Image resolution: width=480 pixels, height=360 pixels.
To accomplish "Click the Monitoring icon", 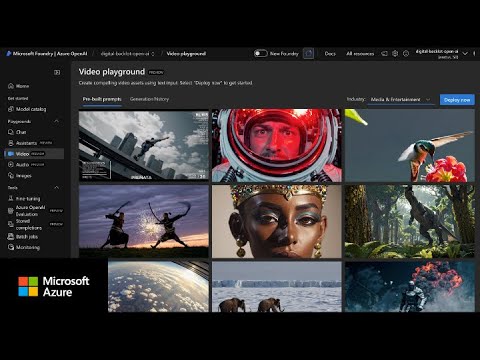I will tap(11, 247).
